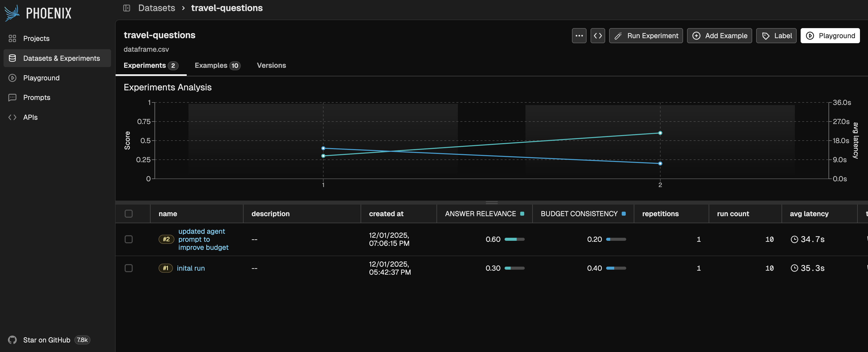Toggle the sidebar collapse icon
The height and width of the screenshot is (352, 868).
click(127, 8)
